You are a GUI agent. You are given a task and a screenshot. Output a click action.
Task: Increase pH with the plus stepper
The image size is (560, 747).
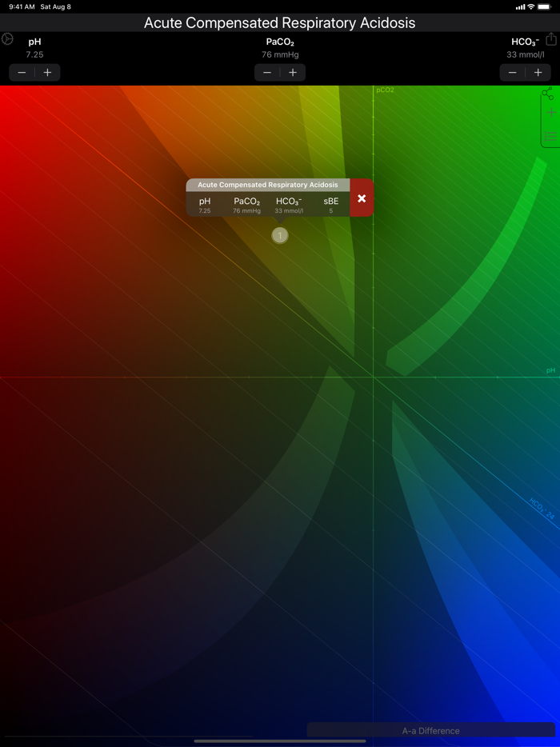48,73
